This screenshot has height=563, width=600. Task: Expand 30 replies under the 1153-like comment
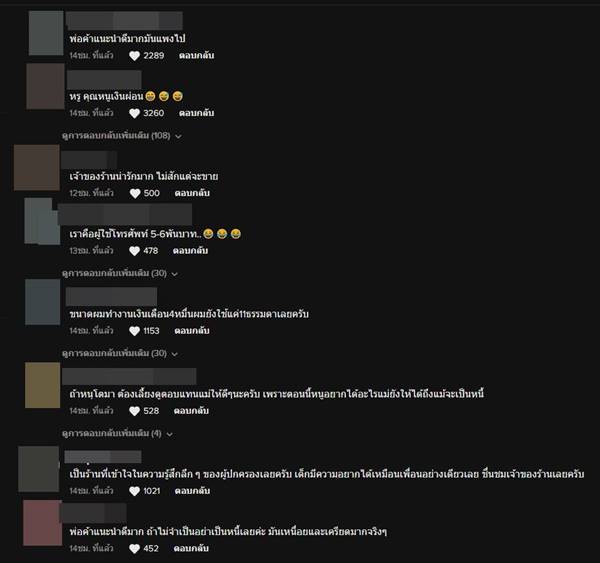[x=120, y=353]
